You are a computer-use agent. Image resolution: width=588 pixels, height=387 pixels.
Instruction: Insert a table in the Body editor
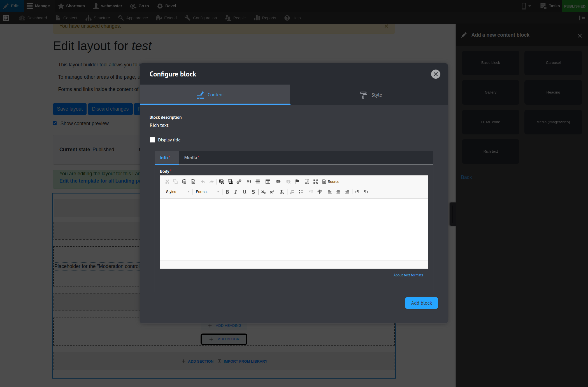pos(268,182)
